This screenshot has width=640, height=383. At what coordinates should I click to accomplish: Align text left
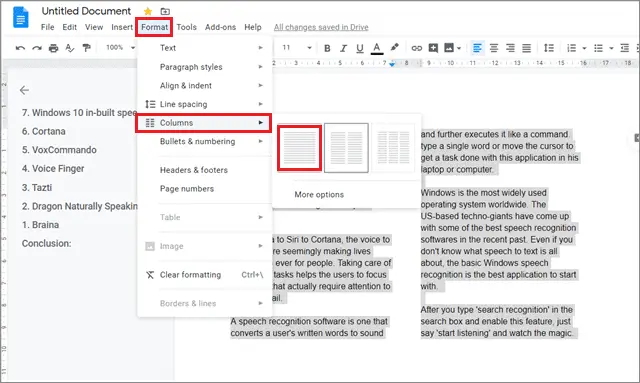(477, 48)
